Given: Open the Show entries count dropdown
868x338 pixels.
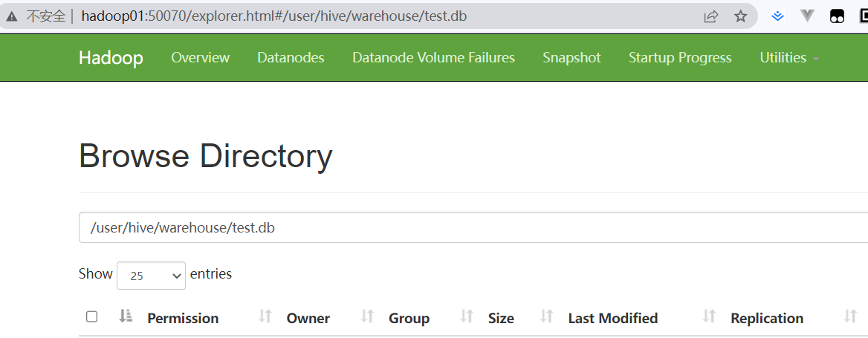Looking at the screenshot, I should click(151, 275).
